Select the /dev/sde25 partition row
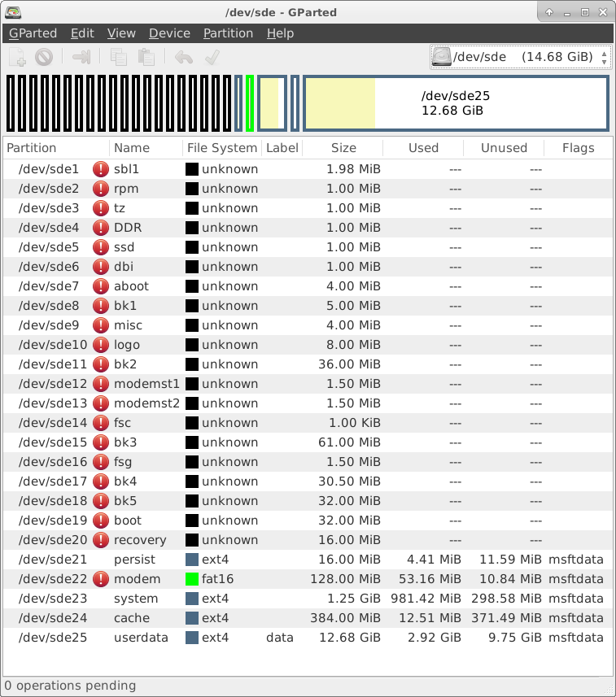Image resolution: width=616 pixels, height=697 pixels. [308, 638]
